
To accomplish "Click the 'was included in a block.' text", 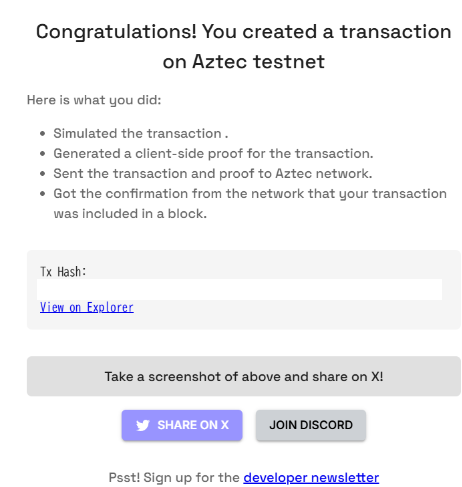I will (130, 214).
